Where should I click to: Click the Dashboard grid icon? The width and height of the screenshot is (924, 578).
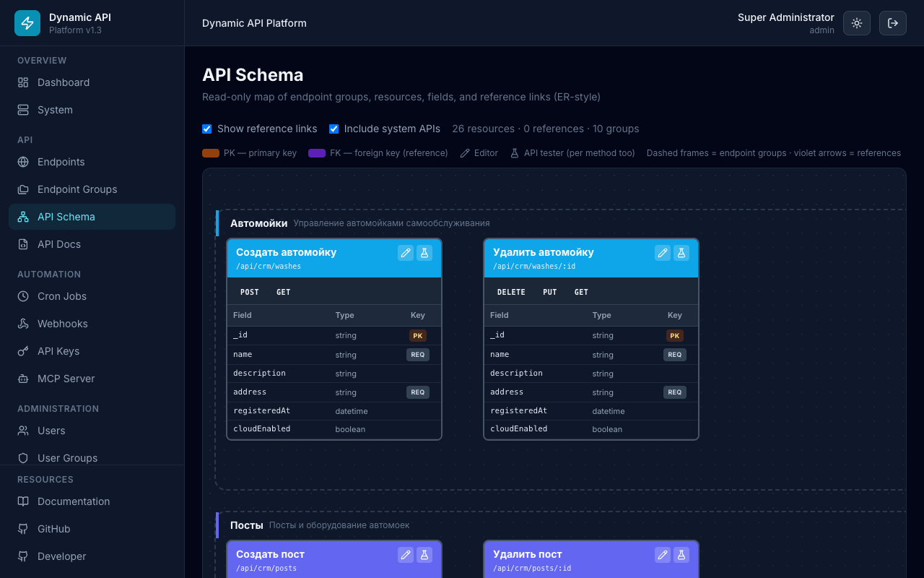pos(23,82)
